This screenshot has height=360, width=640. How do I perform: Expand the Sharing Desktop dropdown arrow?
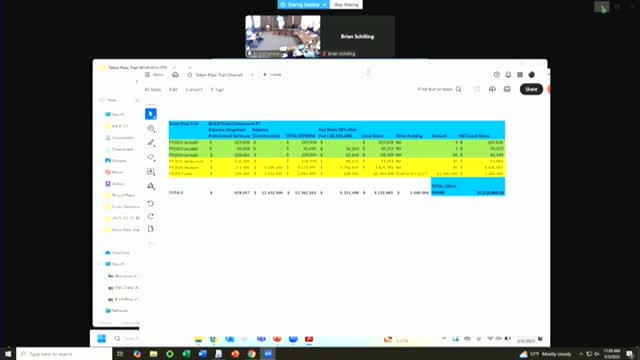(325, 4)
